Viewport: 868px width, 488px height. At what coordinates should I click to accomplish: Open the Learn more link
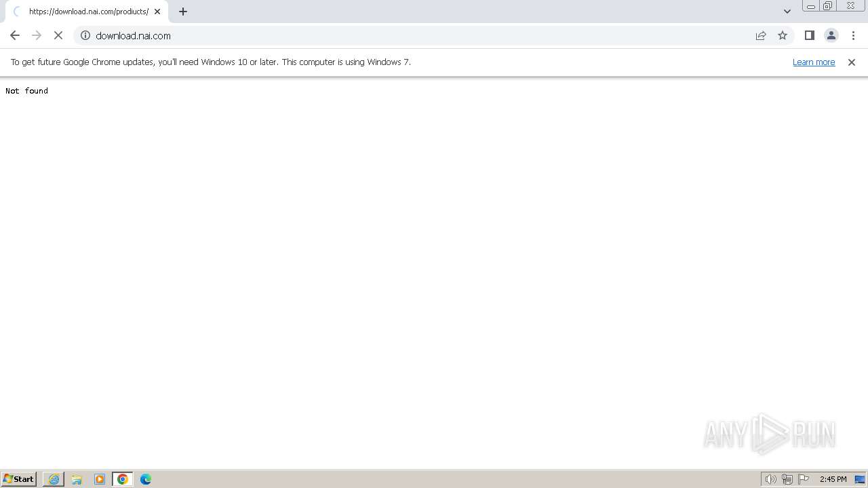(x=814, y=62)
